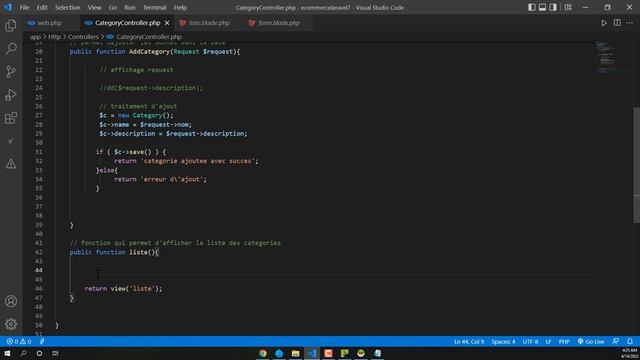Screen dimensions: 640x360
Task: Click the lightning bolt status bar icon
Action: pos(42,341)
